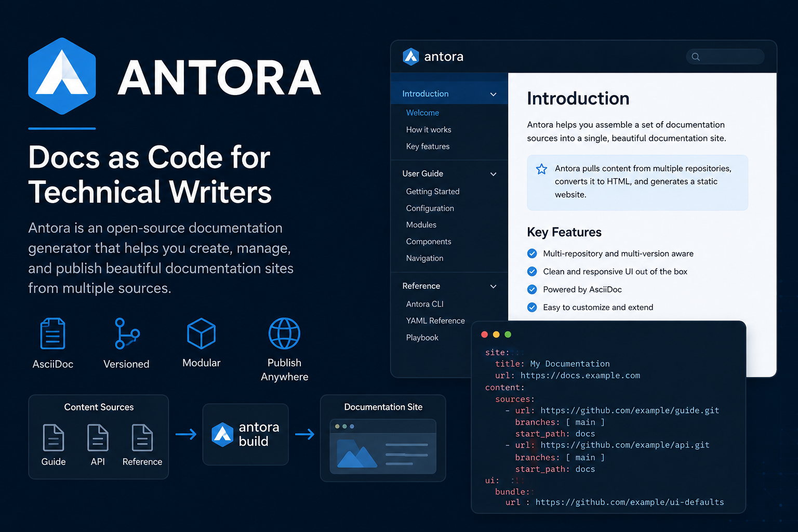Click the 'Documentation Site' label
The height and width of the screenshot is (532, 798).
pyautogui.click(x=383, y=407)
